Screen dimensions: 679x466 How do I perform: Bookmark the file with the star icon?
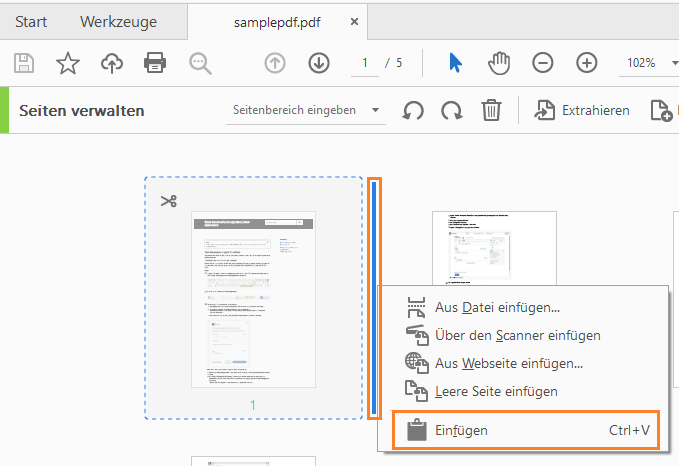coord(68,63)
